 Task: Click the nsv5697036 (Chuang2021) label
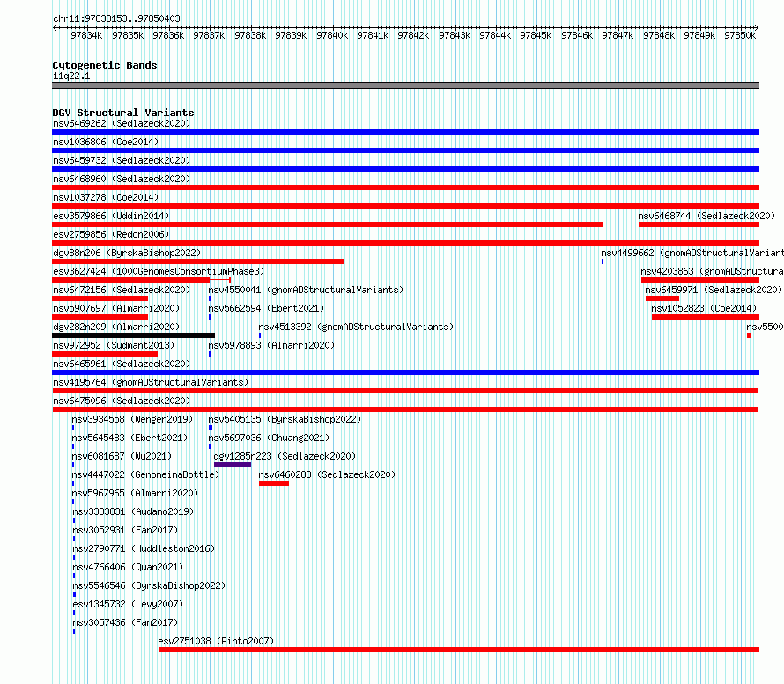tap(269, 438)
